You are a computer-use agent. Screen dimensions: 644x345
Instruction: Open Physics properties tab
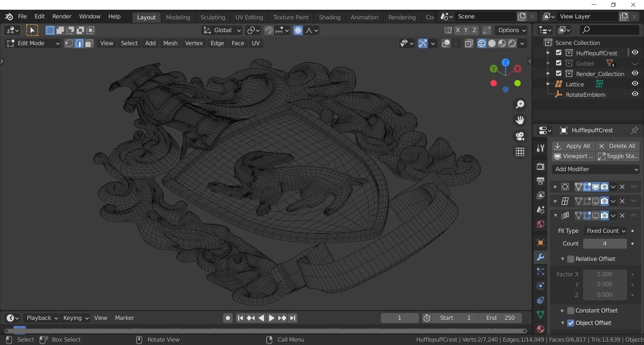(x=540, y=286)
